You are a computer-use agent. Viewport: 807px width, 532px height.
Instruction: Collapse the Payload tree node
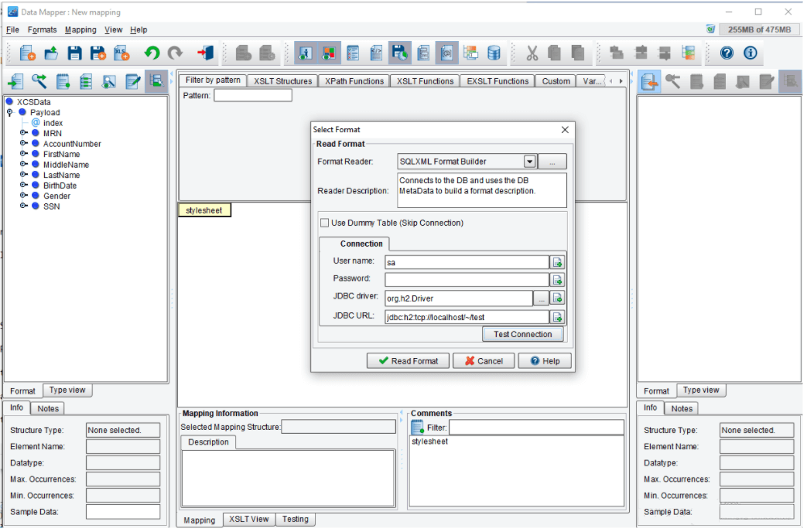coord(10,113)
